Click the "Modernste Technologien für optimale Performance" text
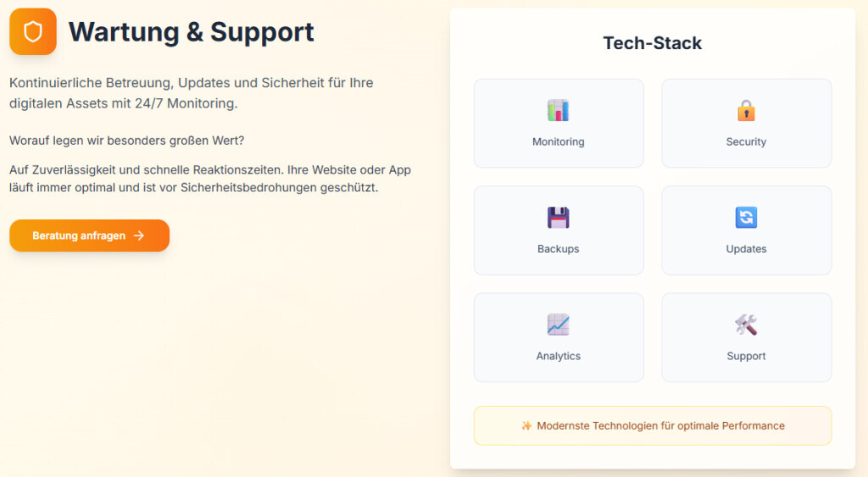Viewport: 868px width, 477px height. [x=660, y=425]
